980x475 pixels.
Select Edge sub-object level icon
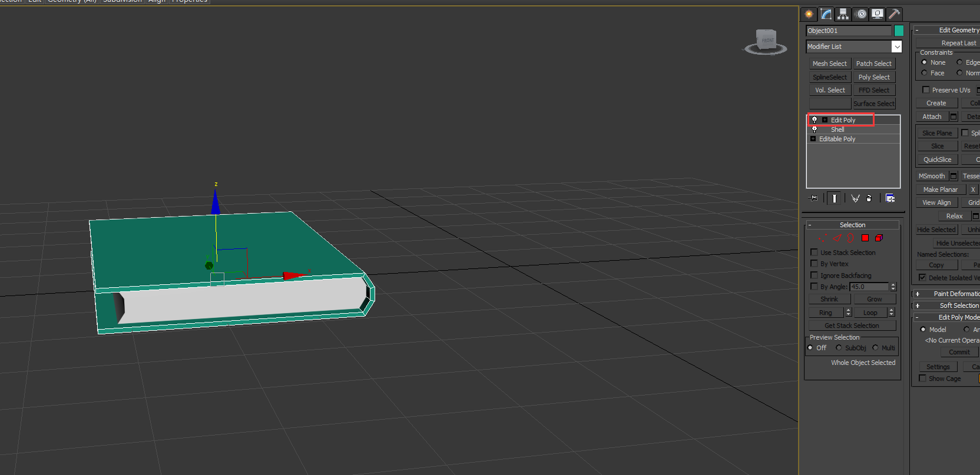point(837,238)
